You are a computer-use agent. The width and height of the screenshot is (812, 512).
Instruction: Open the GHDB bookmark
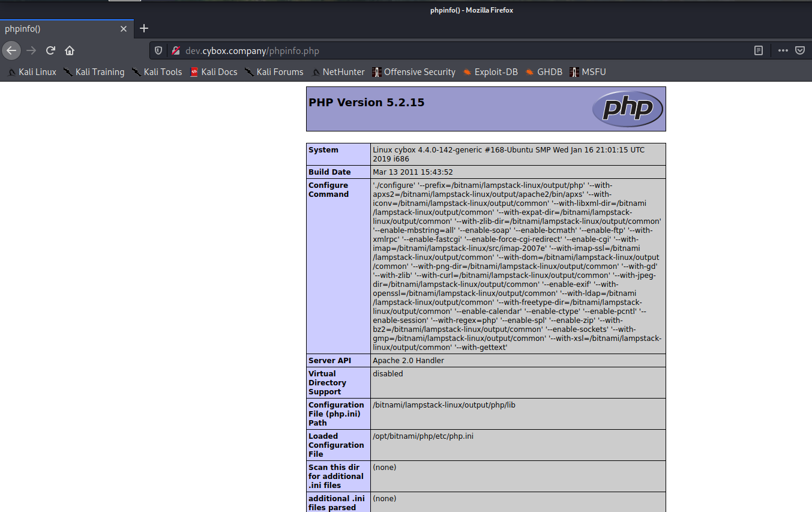point(544,72)
